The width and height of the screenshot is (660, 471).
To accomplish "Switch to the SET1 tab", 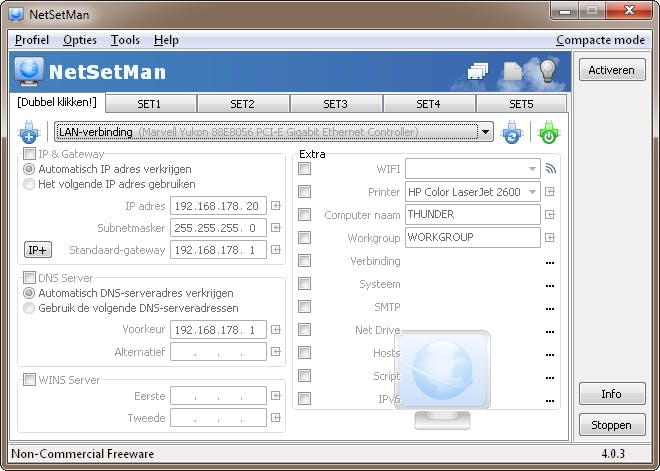I will [150, 104].
